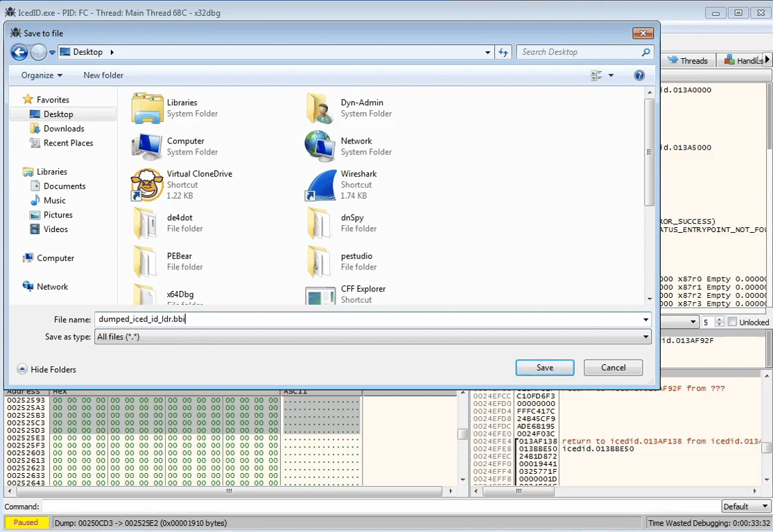773x532 pixels.
Task: Select the Dyn-Admin user folder icon
Action: 320,108
